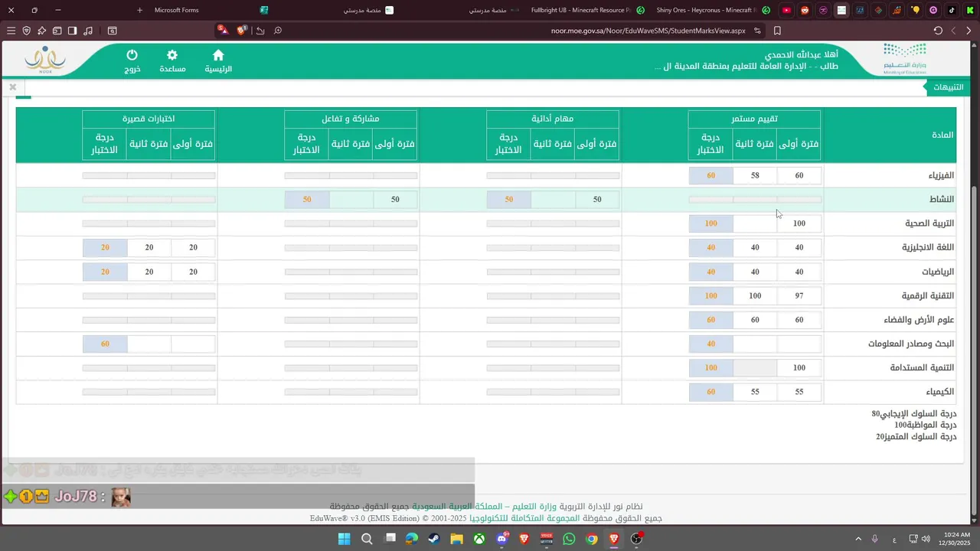Image resolution: width=980 pixels, height=551 pixels.
Task: Open the التنبيهات alerts tab
Action: (949, 87)
